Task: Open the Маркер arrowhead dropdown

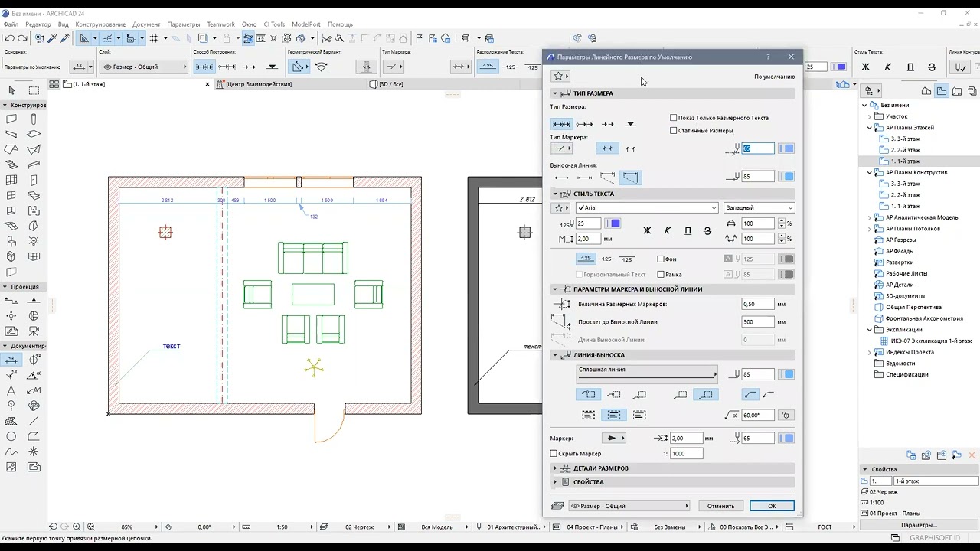Action: 612,439
